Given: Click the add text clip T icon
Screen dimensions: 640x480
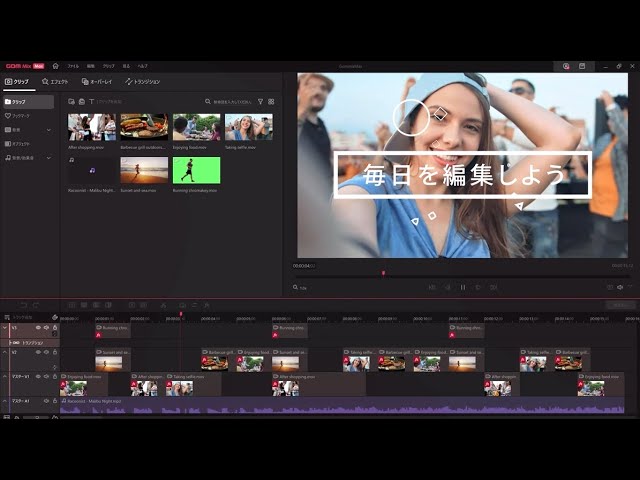Looking at the screenshot, I should pyautogui.click(x=91, y=102).
